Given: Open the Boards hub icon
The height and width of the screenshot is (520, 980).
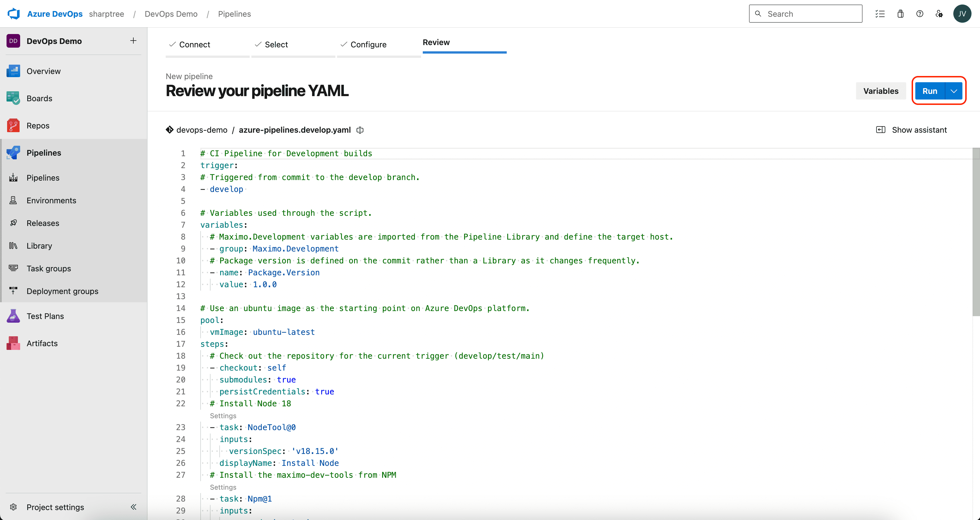Looking at the screenshot, I should point(13,98).
